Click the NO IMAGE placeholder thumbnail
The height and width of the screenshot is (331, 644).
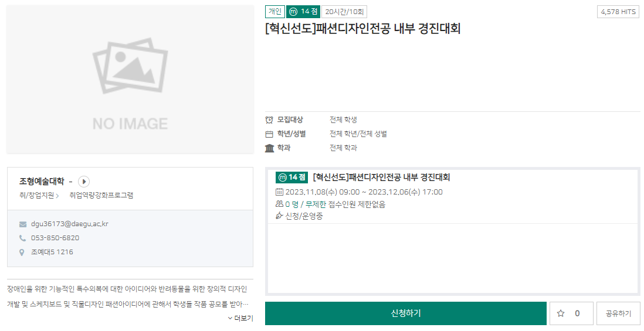pyautogui.click(x=130, y=79)
